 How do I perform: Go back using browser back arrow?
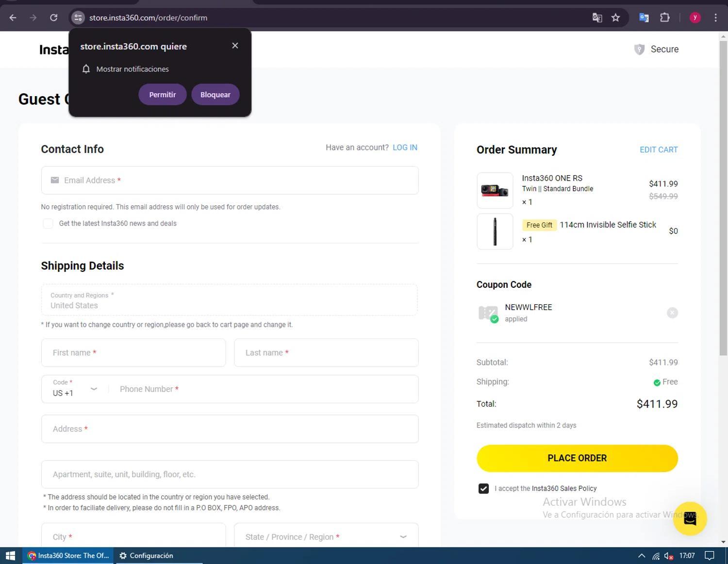pyautogui.click(x=13, y=18)
